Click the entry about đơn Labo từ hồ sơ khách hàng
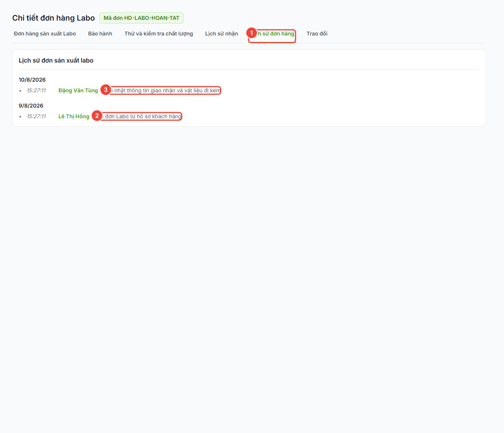Screen dimensions: 504x433 [139, 116]
